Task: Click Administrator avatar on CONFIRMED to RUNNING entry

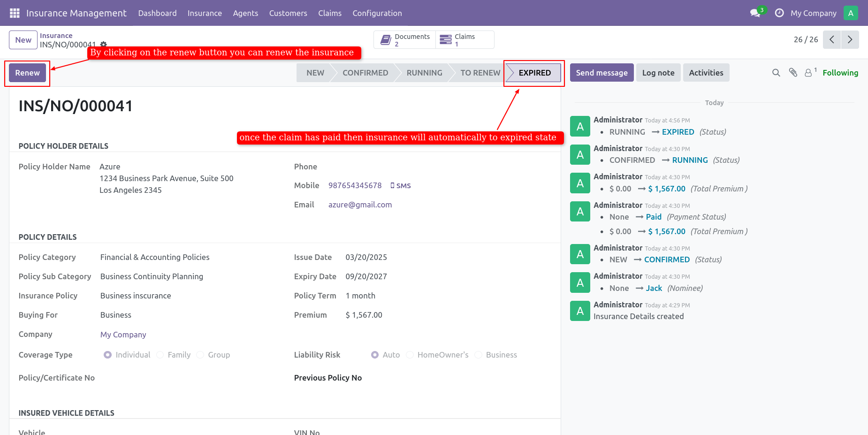Action: click(x=580, y=154)
